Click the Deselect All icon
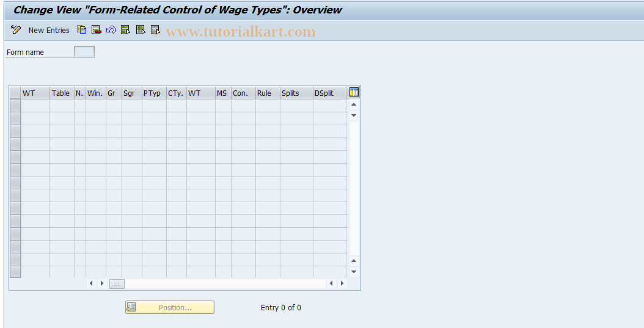The image size is (644, 328). pos(155,29)
